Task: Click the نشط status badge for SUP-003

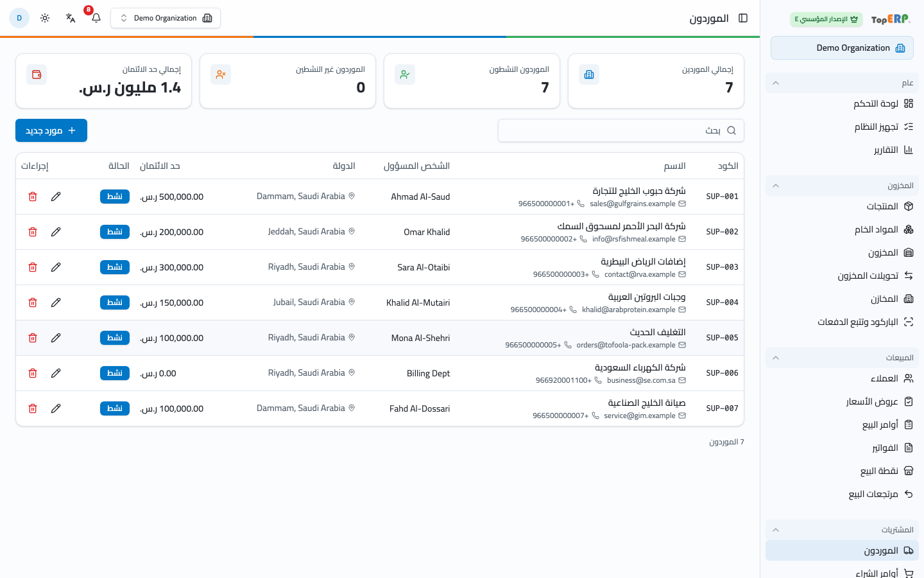Action: pyautogui.click(x=115, y=267)
